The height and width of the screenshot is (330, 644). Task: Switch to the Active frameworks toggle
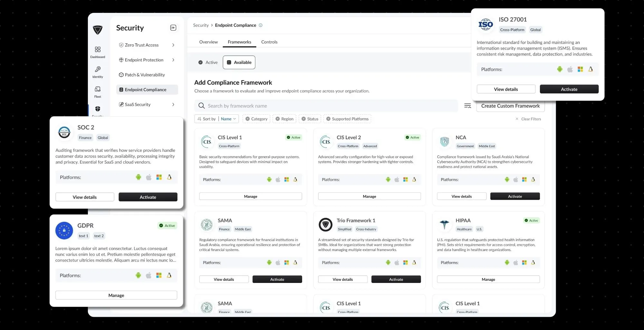click(x=208, y=62)
